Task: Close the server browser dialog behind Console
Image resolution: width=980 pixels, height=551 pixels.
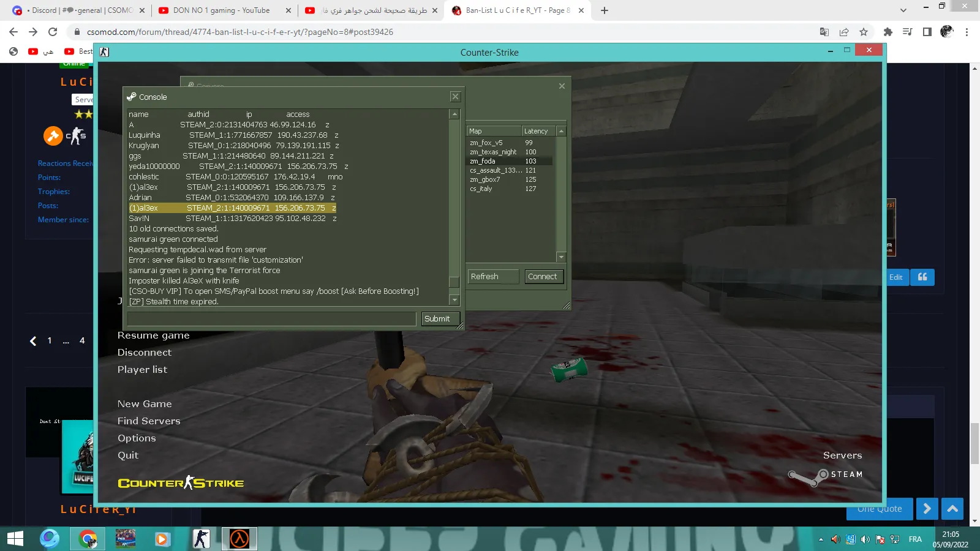Action: pos(562,86)
